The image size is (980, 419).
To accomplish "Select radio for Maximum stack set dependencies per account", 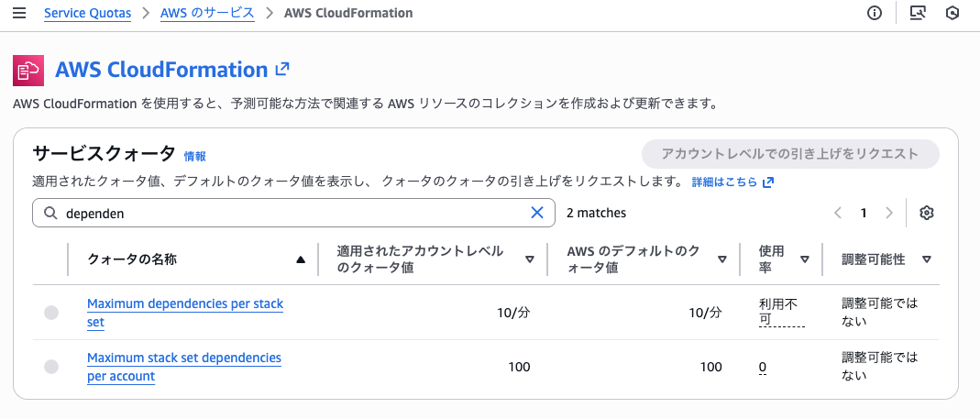I will (x=51, y=367).
